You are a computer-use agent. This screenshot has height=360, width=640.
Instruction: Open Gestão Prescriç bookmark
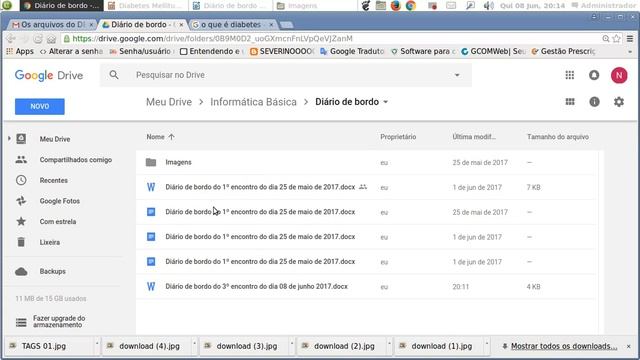coord(564,51)
